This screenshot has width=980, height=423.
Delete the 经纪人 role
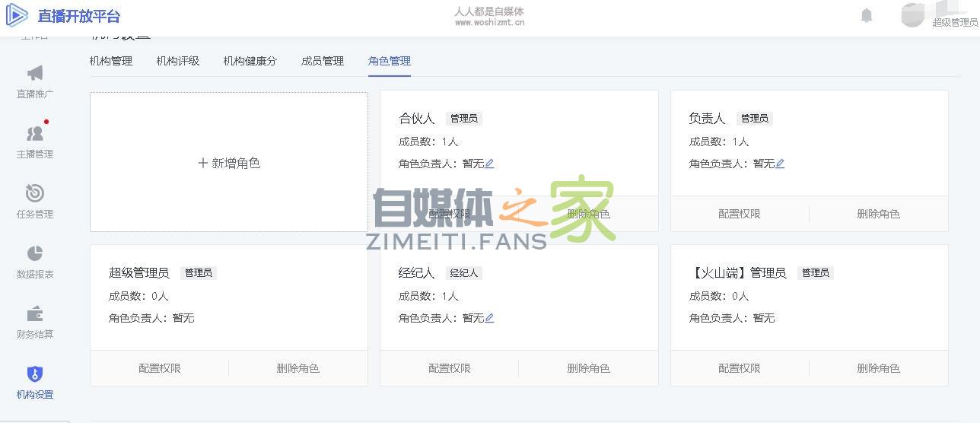pyautogui.click(x=588, y=368)
